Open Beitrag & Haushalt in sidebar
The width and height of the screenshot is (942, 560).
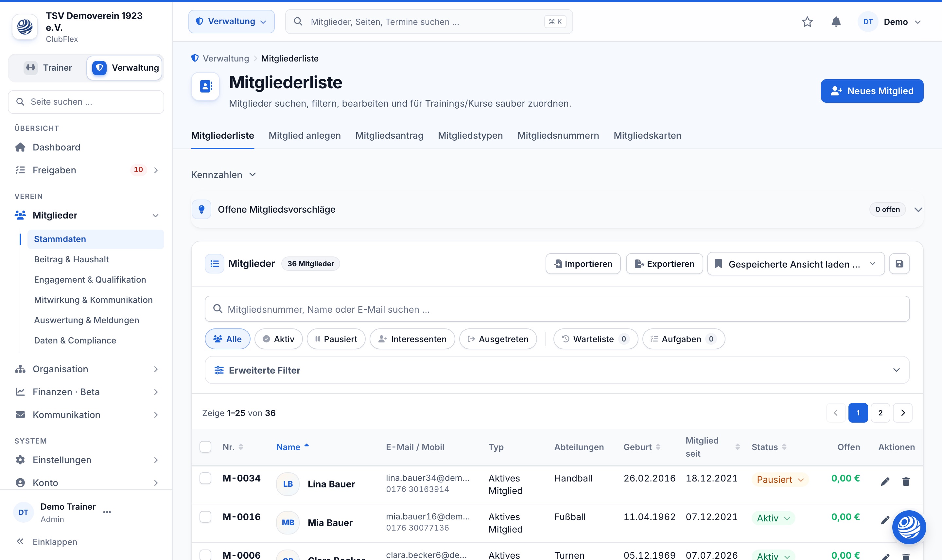point(71,259)
